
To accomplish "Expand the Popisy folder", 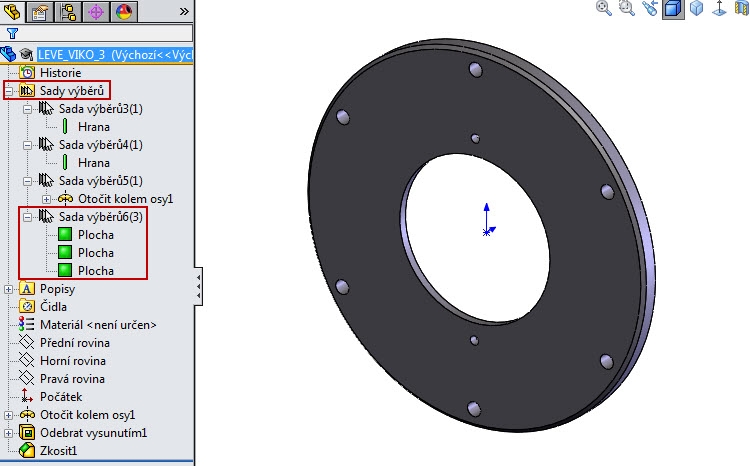I will (x=9, y=289).
